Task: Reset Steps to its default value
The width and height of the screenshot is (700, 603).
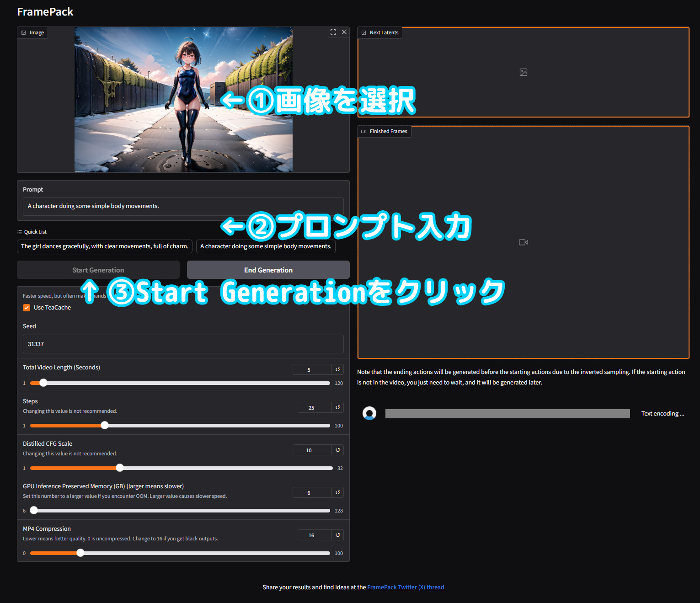Action: 337,407
